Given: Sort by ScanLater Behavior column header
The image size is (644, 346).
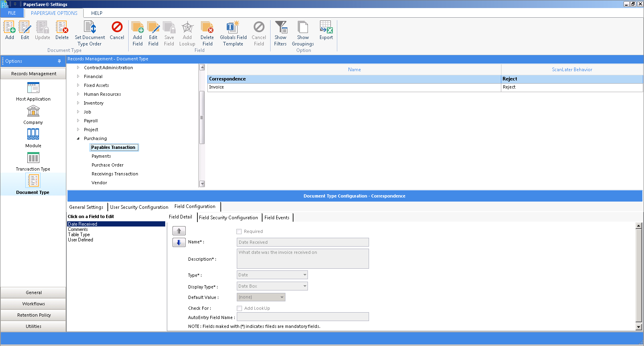Looking at the screenshot, I should click(572, 70).
